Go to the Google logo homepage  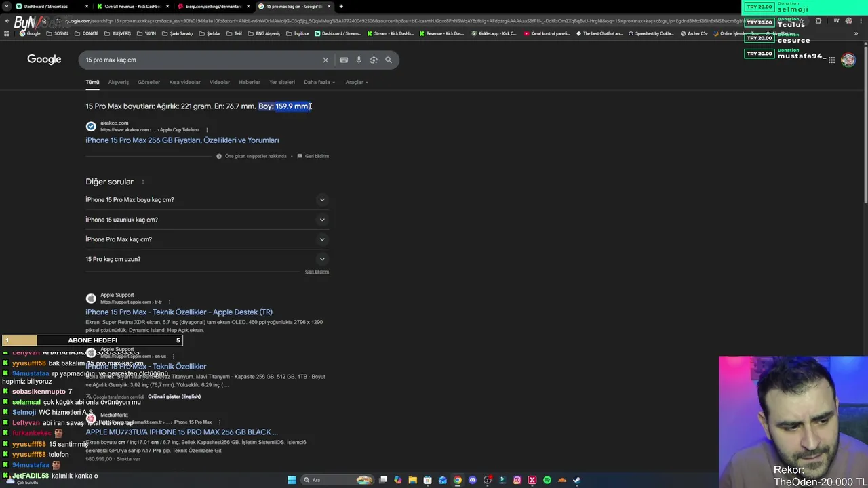(x=44, y=60)
